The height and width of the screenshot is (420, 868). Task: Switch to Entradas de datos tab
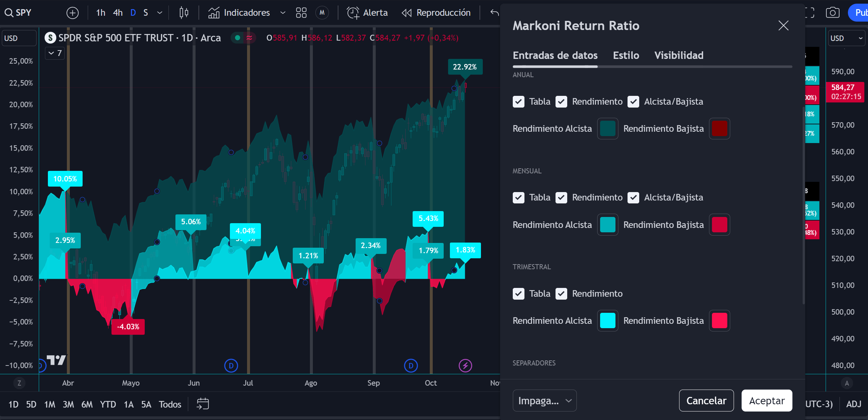(x=555, y=56)
